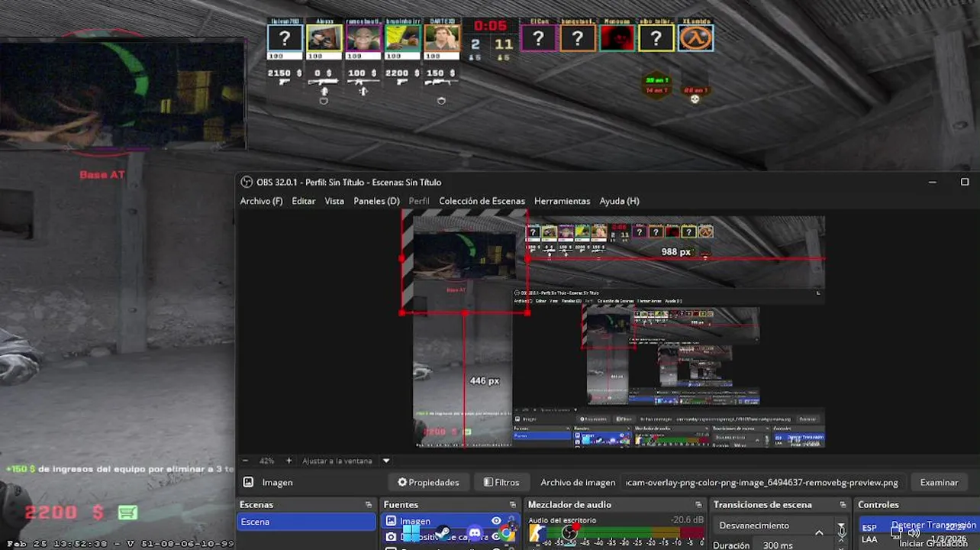Open Propiedades for the selected source
Screen dimensions: 980x550
point(428,482)
